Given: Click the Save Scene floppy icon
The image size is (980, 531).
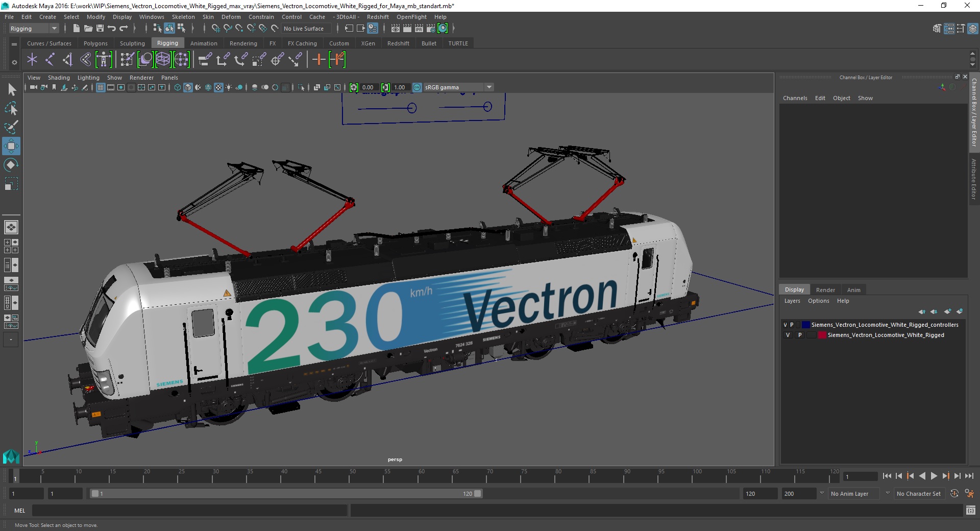Looking at the screenshot, I should 100,29.
